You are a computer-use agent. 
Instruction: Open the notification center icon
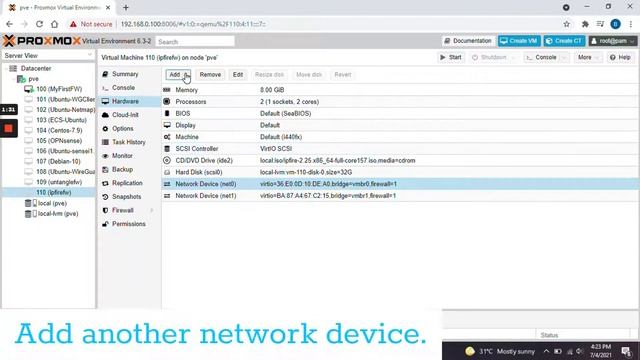[626, 351]
